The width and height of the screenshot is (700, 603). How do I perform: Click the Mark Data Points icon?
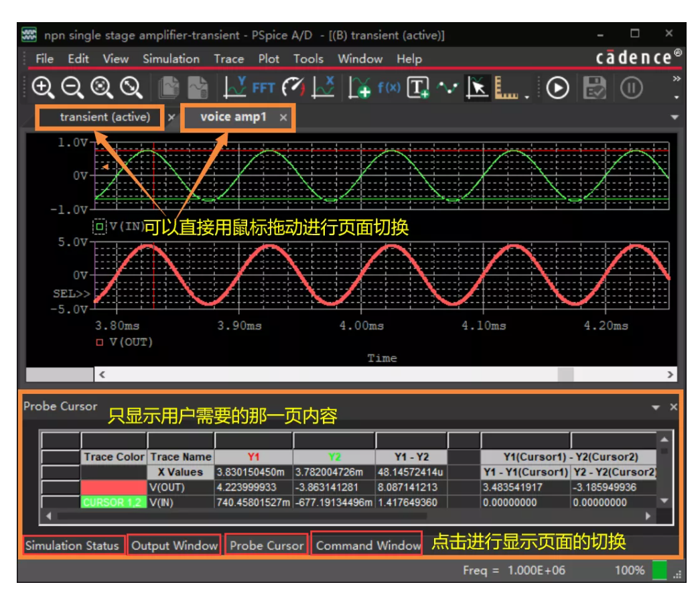click(447, 87)
